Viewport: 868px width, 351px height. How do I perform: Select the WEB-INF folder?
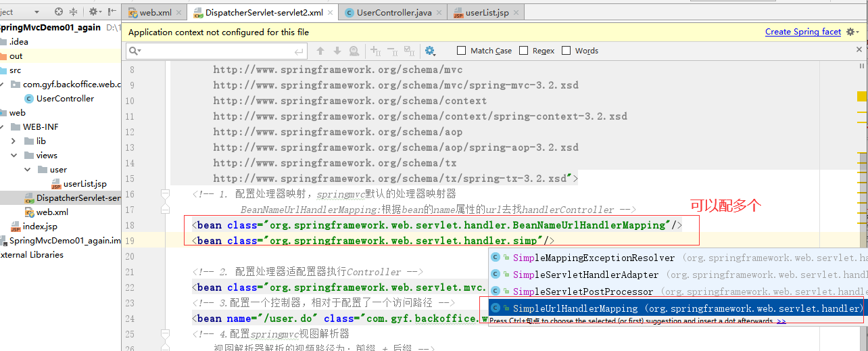[41, 127]
